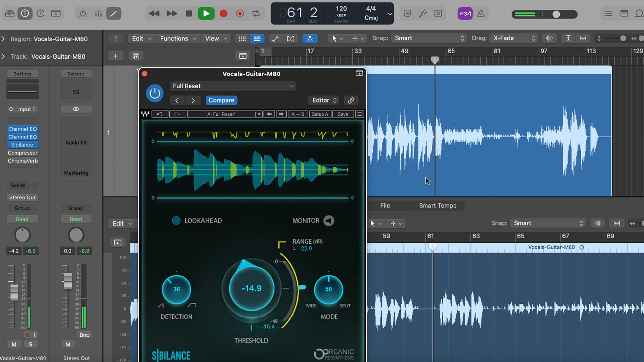Toggle the Monitor speaker button
Screen dimensions: 644x362
point(329,221)
